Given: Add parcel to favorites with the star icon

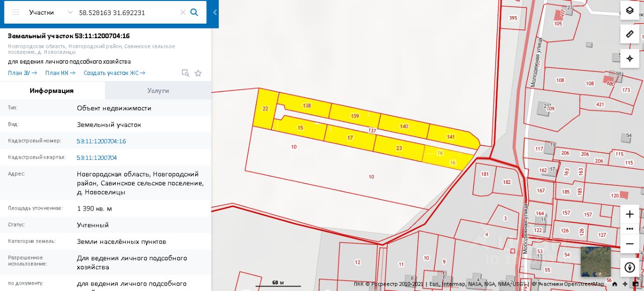Looking at the screenshot, I should 198,73.
